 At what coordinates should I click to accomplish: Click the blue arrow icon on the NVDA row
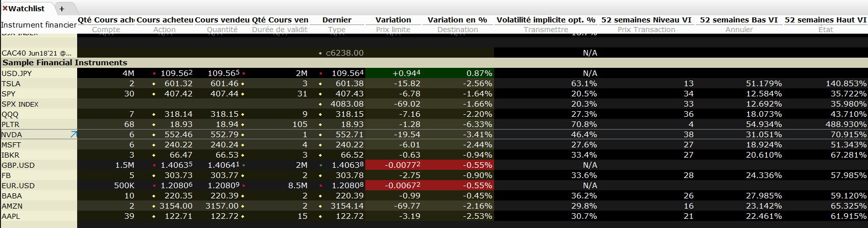(x=74, y=135)
